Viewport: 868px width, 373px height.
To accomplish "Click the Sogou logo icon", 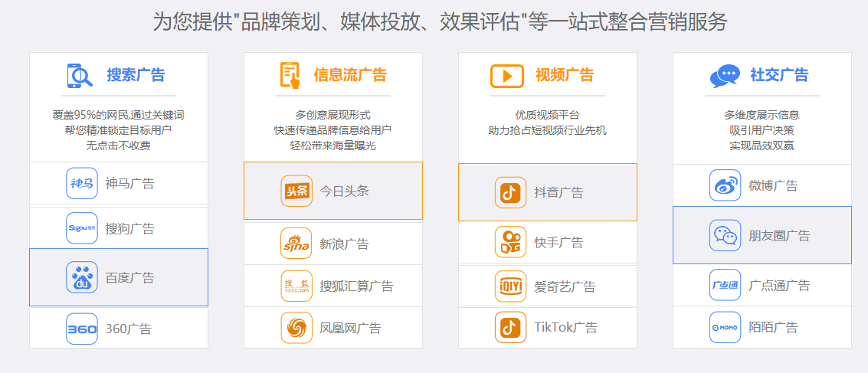I will tap(82, 228).
